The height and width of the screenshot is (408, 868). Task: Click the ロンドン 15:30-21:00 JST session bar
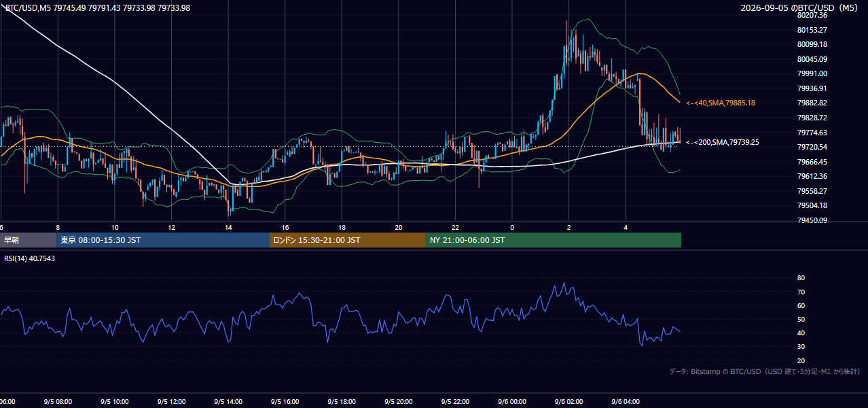pos(348,240)
